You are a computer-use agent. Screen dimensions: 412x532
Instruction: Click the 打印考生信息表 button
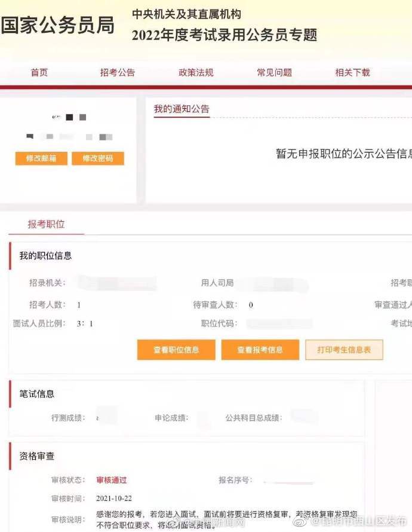[345, 350]
